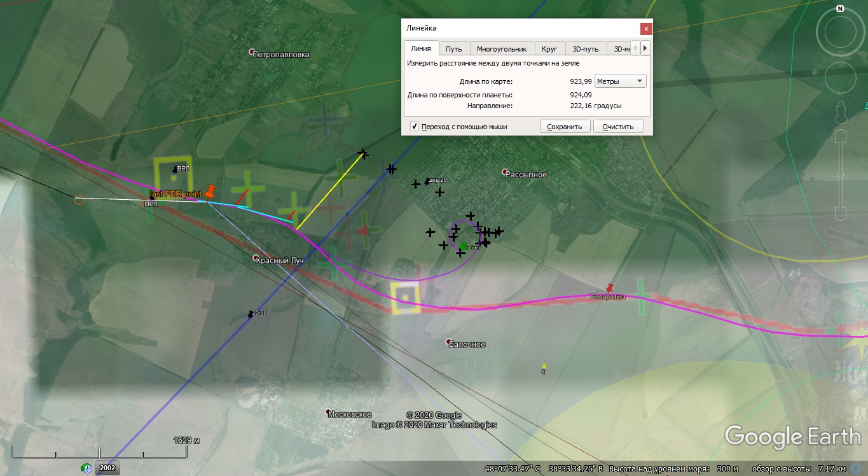Open the historical imagery clock icon
The image size is (868, 476).
click(86, 468)
